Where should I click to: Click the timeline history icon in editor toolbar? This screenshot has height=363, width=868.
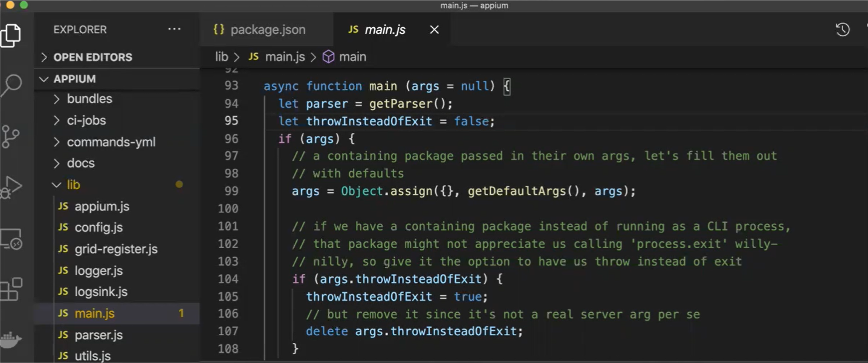(x=843, y=30)
